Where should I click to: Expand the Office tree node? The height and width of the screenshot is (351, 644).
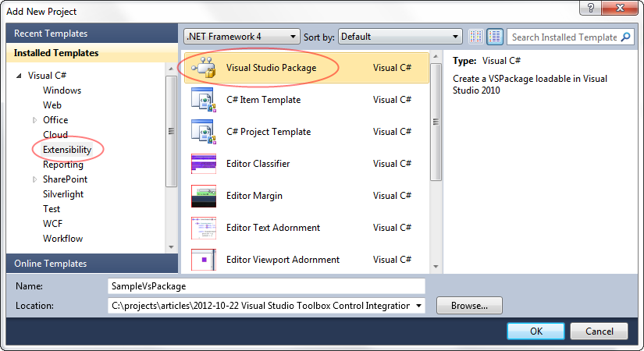[34, 120]
